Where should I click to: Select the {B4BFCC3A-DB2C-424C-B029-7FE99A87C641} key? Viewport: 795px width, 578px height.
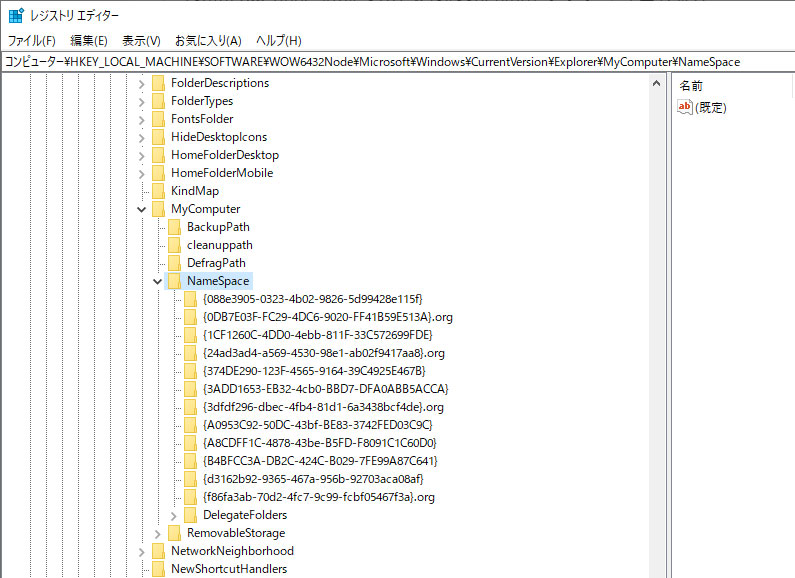coord(320,461)
